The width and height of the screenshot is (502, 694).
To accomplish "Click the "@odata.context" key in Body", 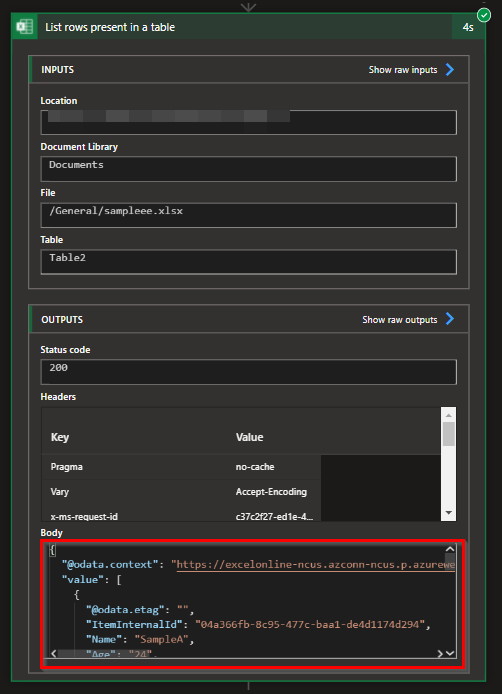I will [110, 565].
